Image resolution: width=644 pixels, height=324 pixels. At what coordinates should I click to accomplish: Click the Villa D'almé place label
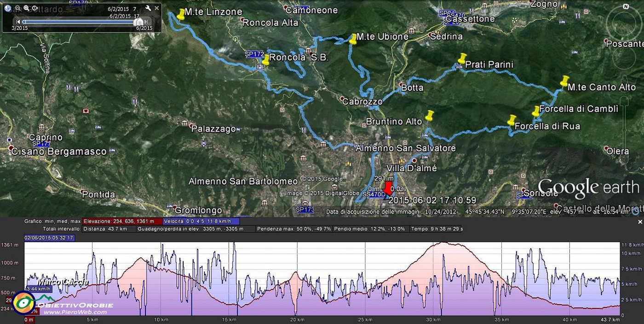[412, 168]
